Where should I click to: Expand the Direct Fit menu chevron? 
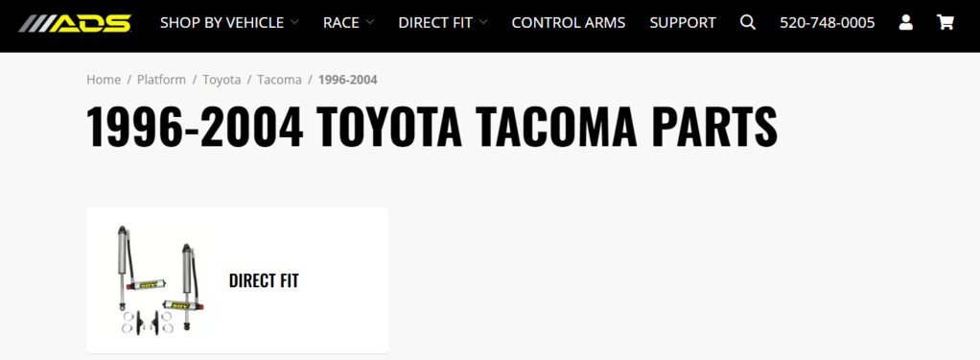tap(483, 22)
